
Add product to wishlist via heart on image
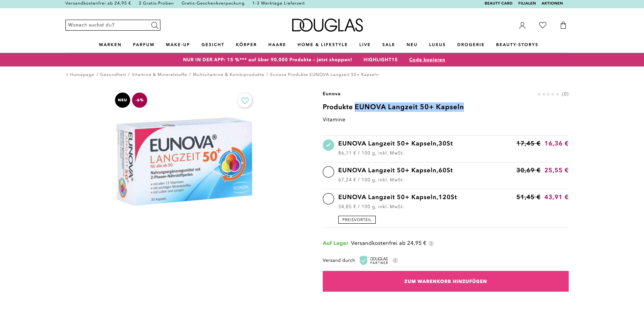tap(245, 101)
